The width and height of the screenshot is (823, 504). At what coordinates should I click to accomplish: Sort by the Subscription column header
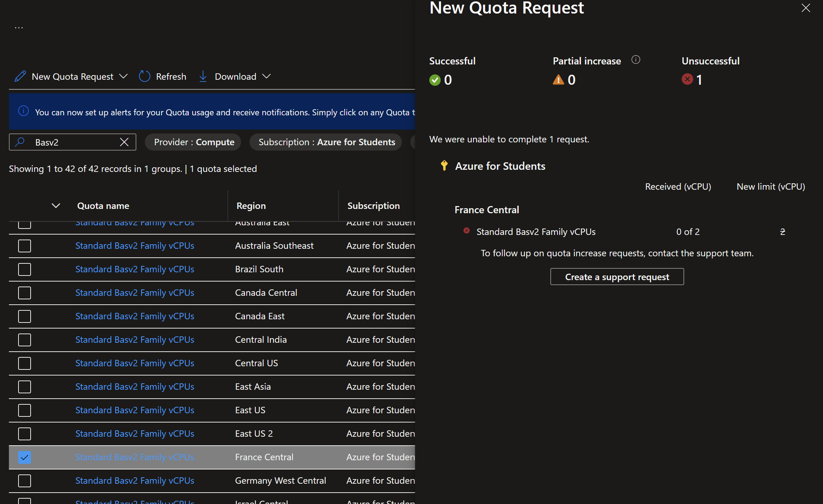tap(374, 206)
